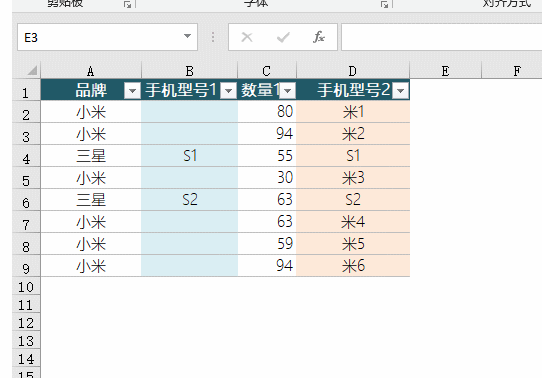Select row 12 header
Image resolution: width=542 pixels, height=378 pixels.
click(x=26, y=322)
